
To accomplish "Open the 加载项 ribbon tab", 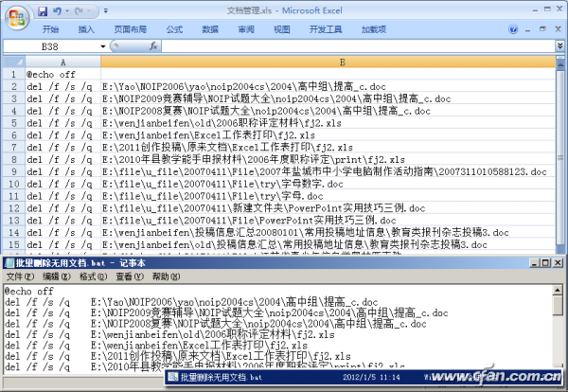I will coord(374,29).
